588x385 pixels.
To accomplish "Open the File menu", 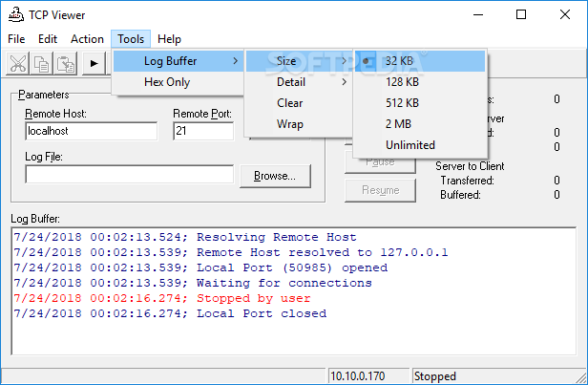I will pyautogui.click(x=16, y=39).
